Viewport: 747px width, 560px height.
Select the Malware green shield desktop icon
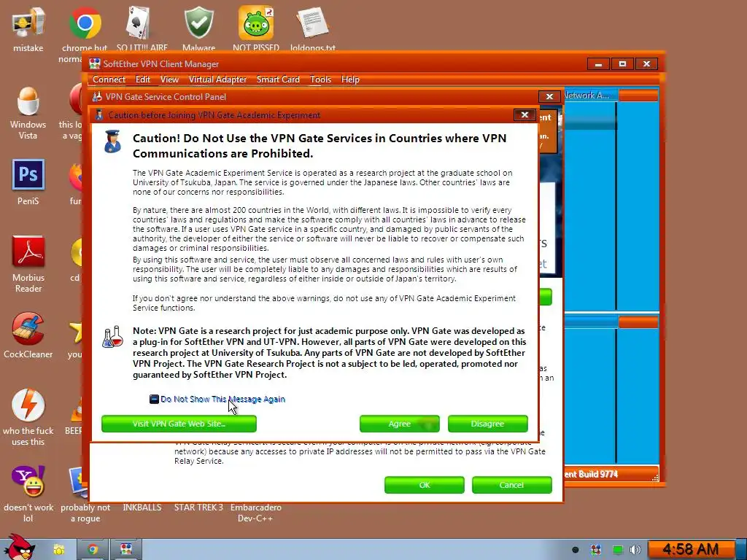[x=198, y=23]
